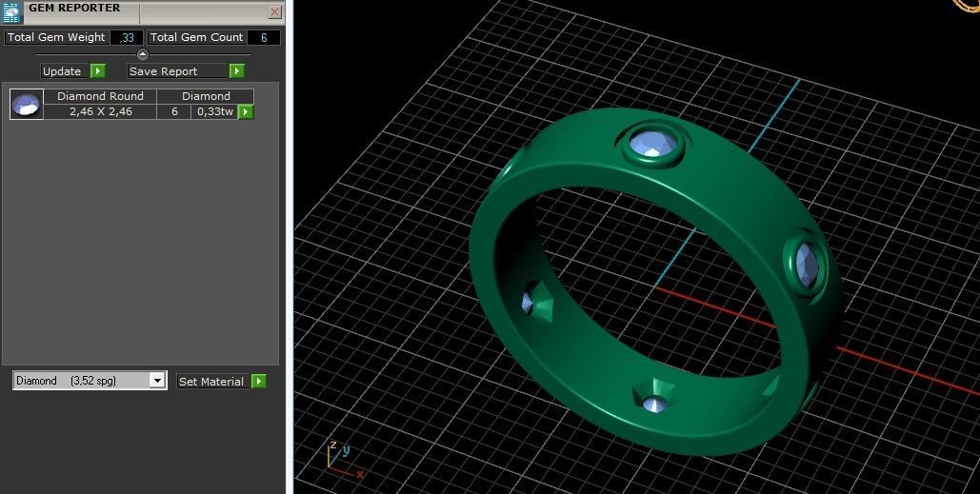Screen dimensions: 980x494
Task: Click the Gem Reporter panel icon
Action: pos(11,11)
